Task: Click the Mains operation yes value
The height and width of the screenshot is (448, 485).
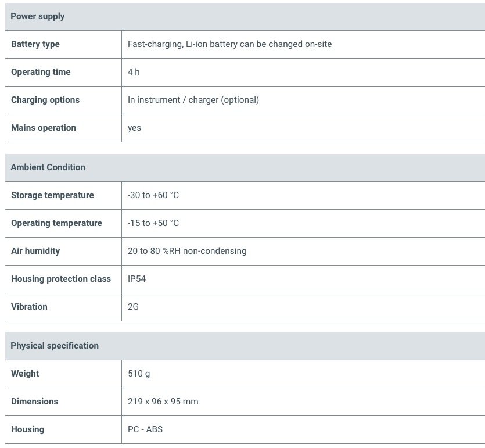Action: [x=134, y=128]
